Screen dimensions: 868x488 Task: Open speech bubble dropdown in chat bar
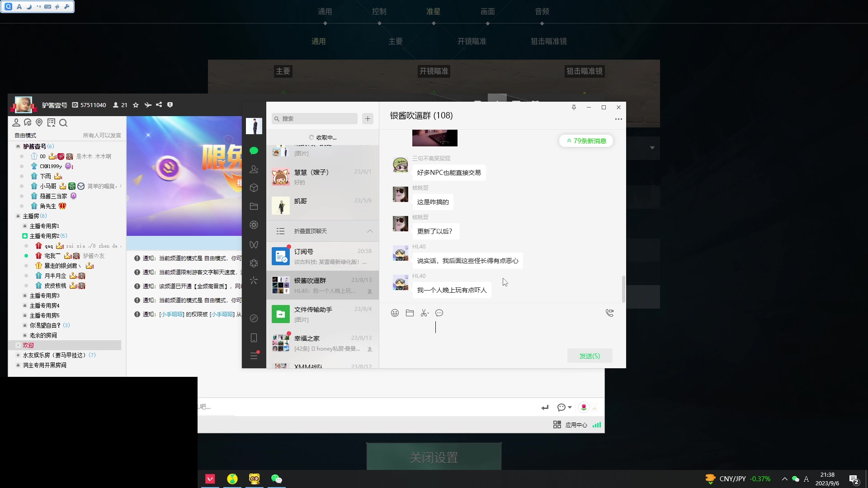click(x=570, y=408)
